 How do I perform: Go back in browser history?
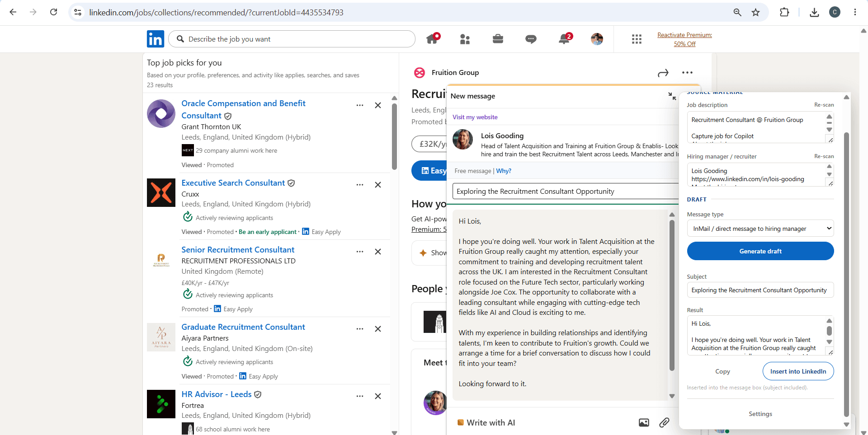click(13, 12)
